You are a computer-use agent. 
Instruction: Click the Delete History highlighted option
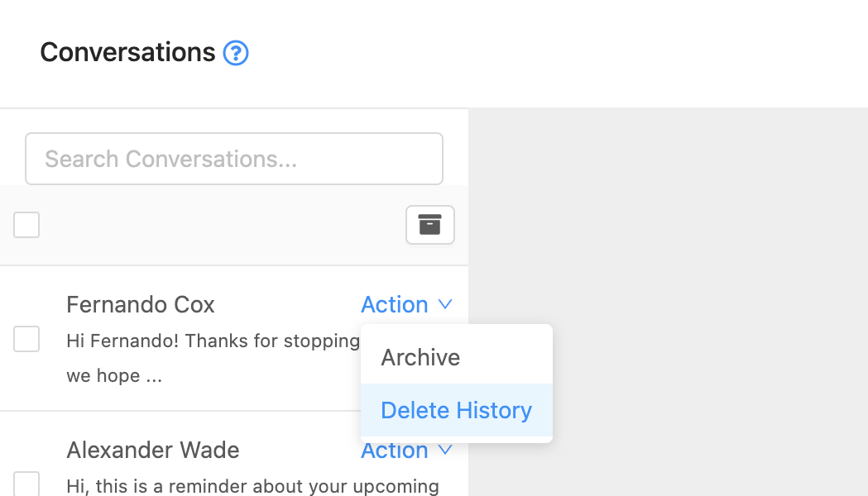[455, 410]
